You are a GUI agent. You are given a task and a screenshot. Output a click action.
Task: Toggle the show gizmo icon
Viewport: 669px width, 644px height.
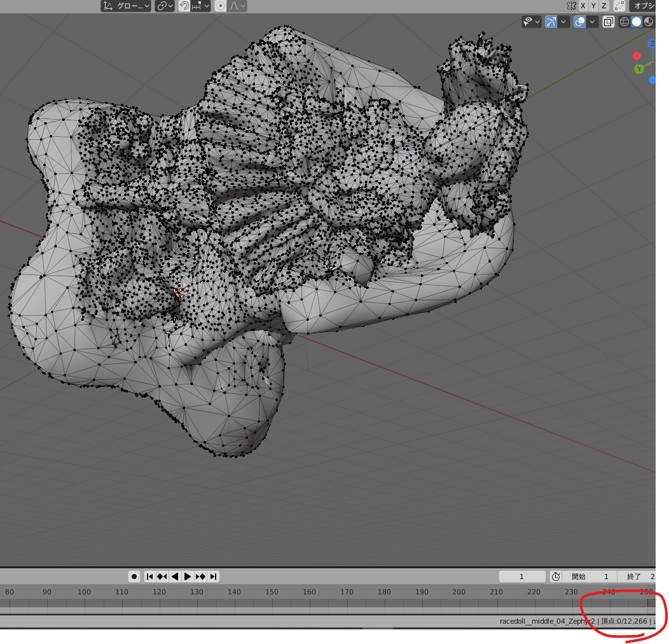click(x=551, y=22)
